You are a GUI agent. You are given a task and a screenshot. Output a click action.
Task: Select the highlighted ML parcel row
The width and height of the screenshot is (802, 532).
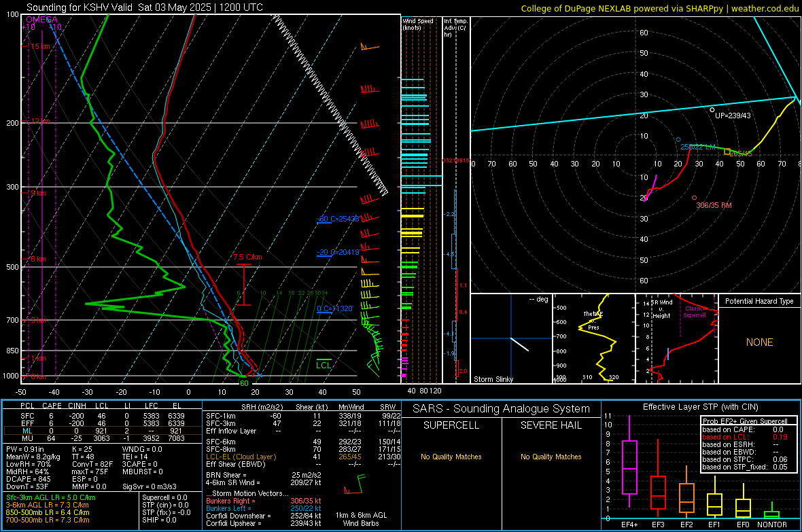[x=101, y=431]
